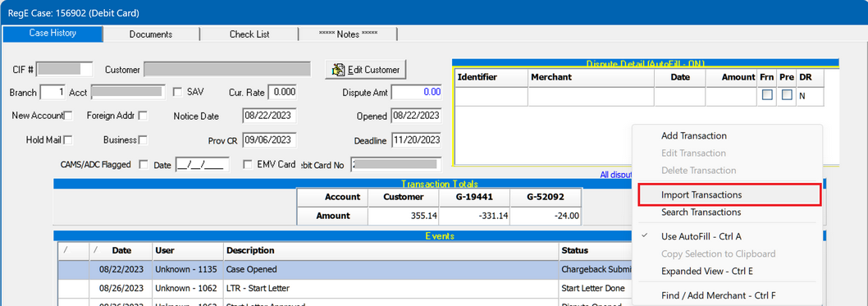Screen dimensions: 868x306
Task: Click the CAMS/ADC Date field
Action: click(202, 164)
